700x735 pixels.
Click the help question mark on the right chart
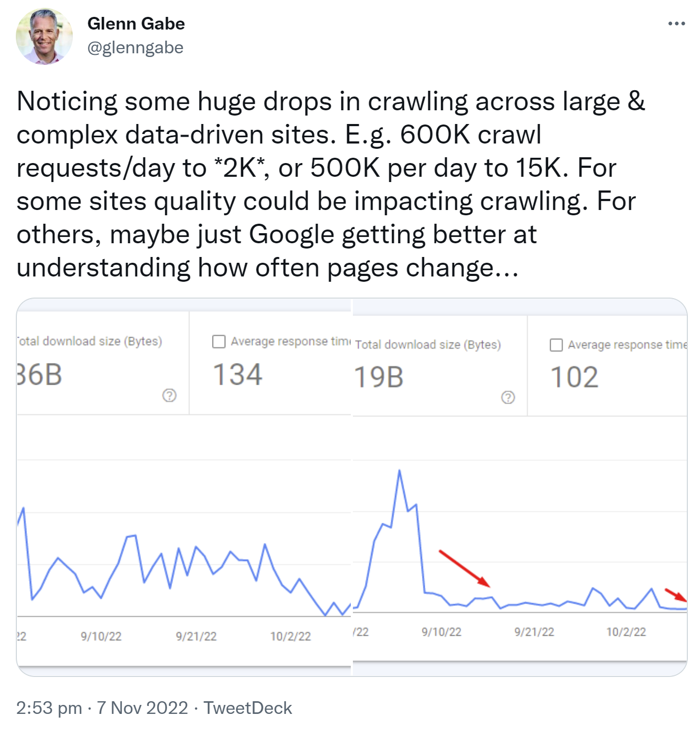[x=506, y=396]
